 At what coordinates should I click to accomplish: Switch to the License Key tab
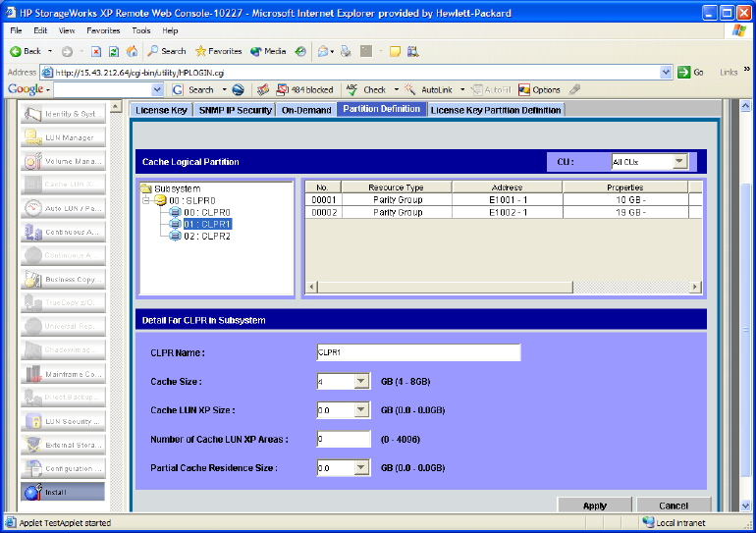pos(161,110)
